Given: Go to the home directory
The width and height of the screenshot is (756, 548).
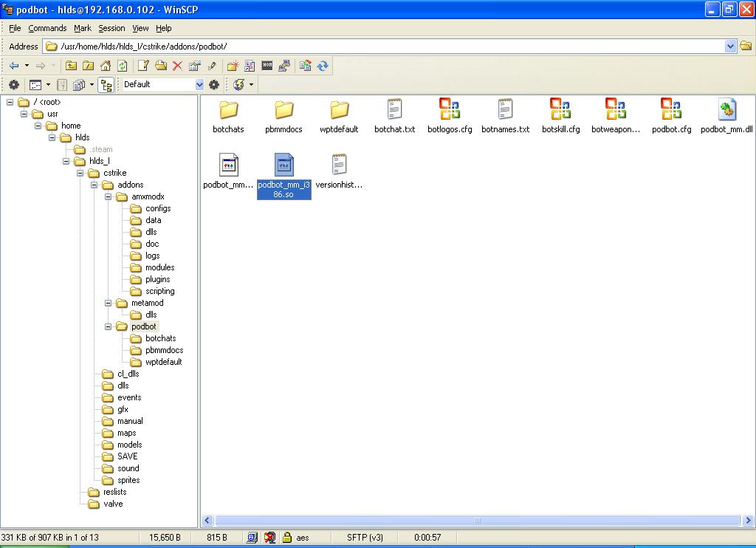Looking at the screenshot, I should pos(106,66).
